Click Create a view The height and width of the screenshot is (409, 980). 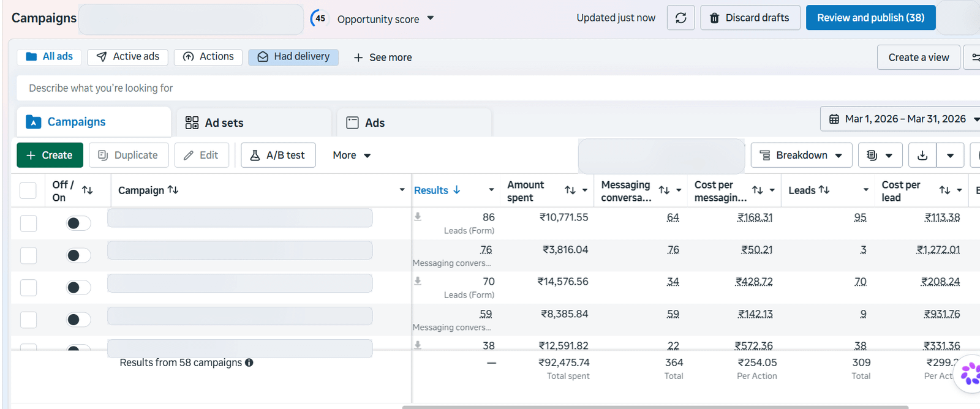pyautogui.click(x=919, y=58)
